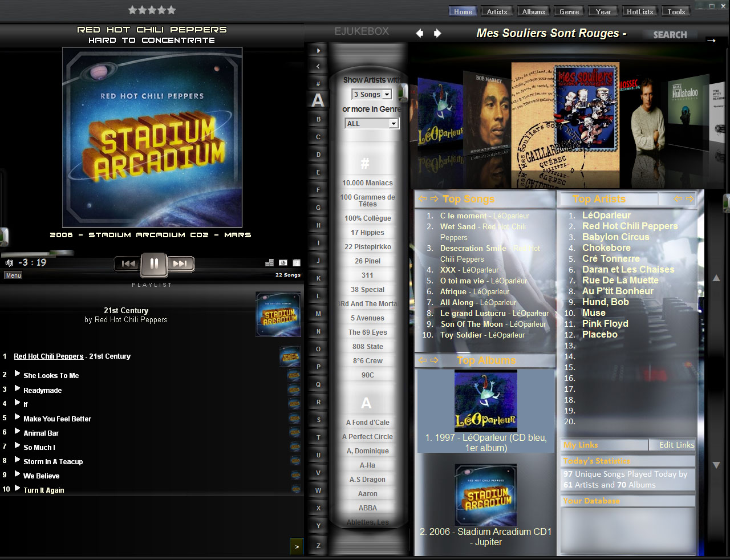
Task: Open the player Menu button
Action: point(14,275)
